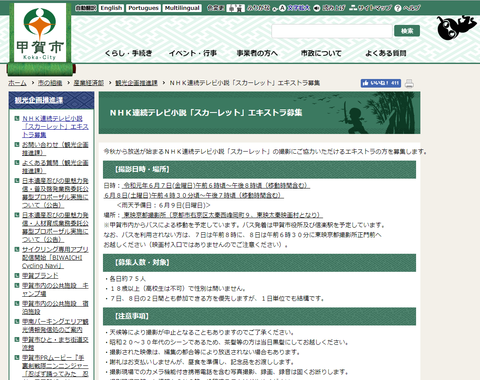Screen dimensions: 480x380
Task: Click the printer icon
Action: 409,83
